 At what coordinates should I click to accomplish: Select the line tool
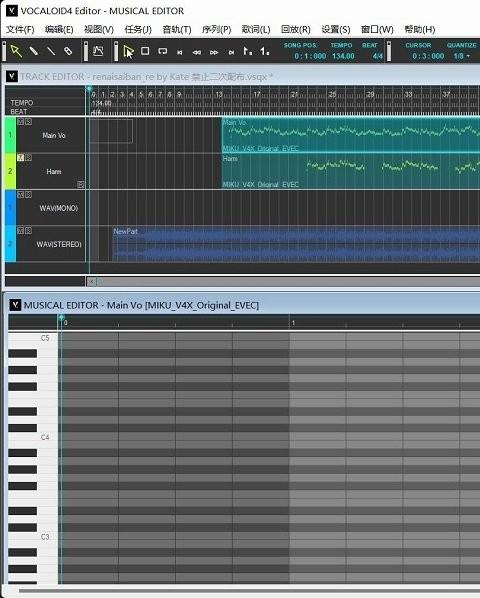tap(51, 51)
